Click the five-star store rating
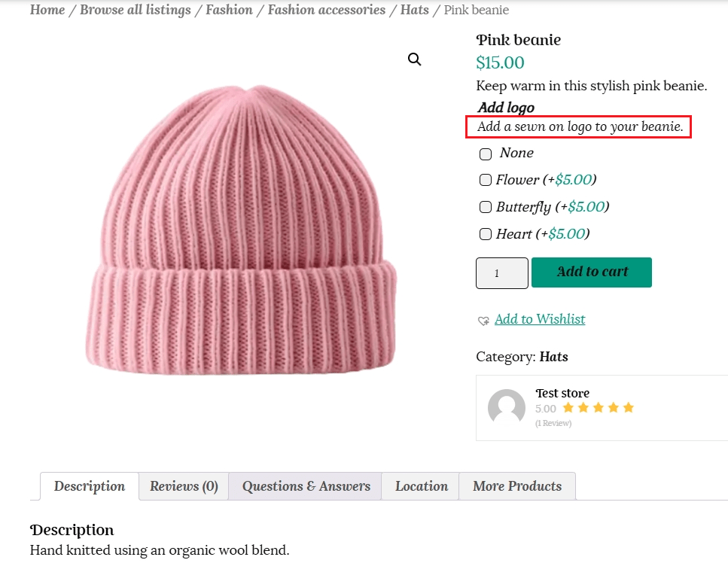The image size is (728, 563). pos(598,408)
